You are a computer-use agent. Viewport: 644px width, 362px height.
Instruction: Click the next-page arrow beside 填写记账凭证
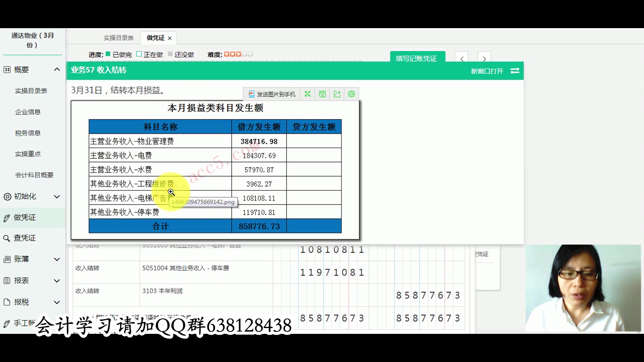click(x=484, y=58)
